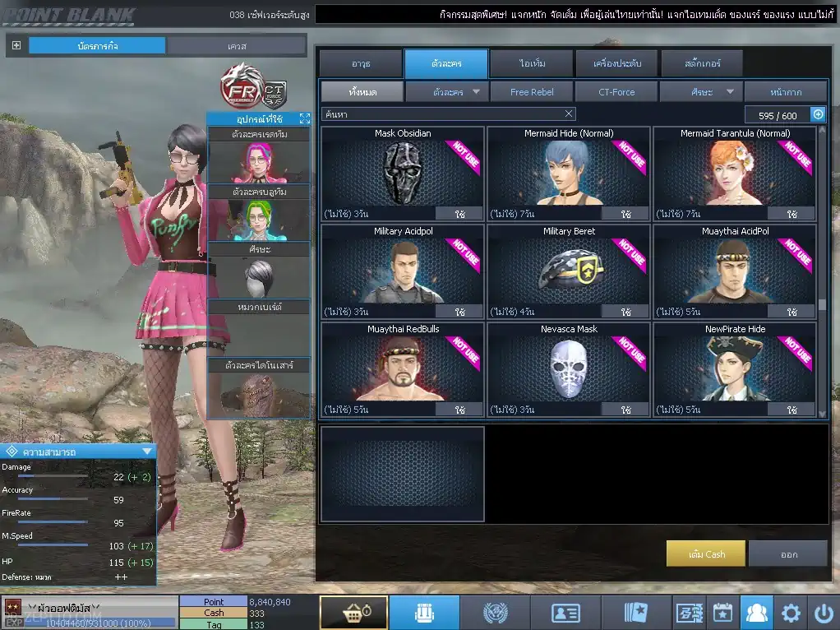Click the inventory list scrollbar
The height and width of the screenshot is (630, 840).
(822, 271)
